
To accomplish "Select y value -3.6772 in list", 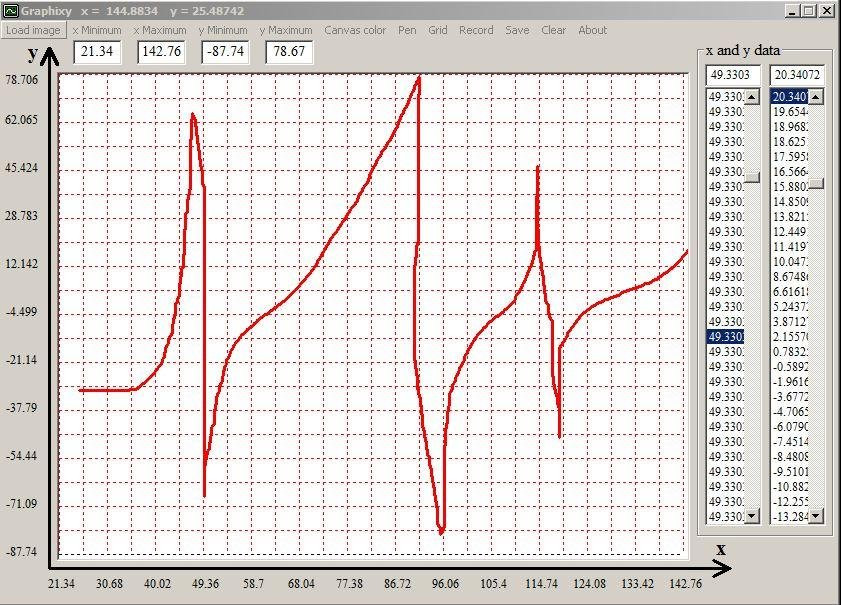I will click(790, 397).
